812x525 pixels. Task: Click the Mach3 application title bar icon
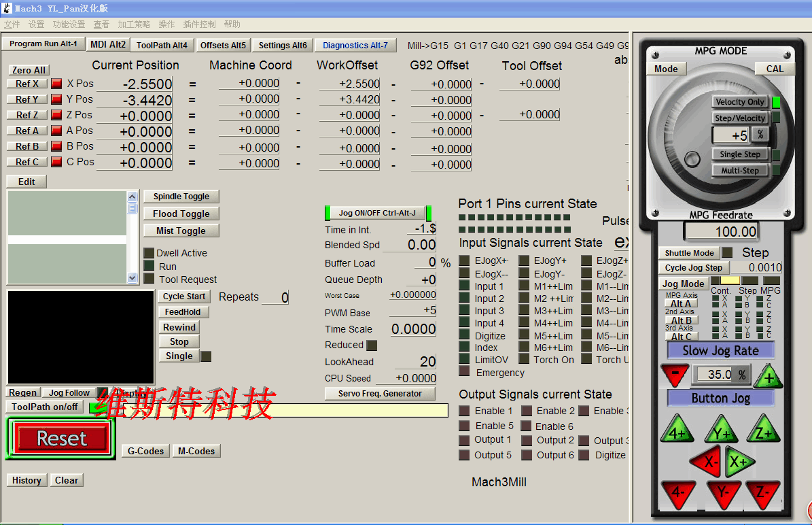pos(7,7)
